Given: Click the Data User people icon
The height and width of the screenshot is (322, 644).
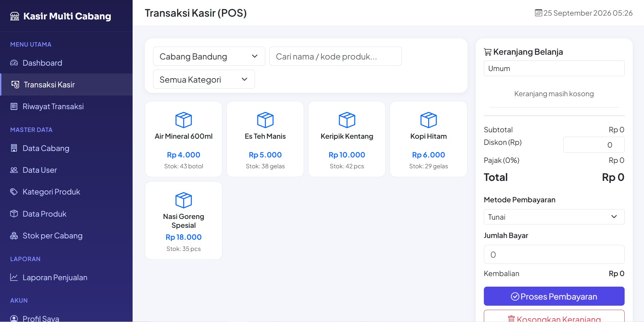Looking at the screenshot, I should 14,170.
